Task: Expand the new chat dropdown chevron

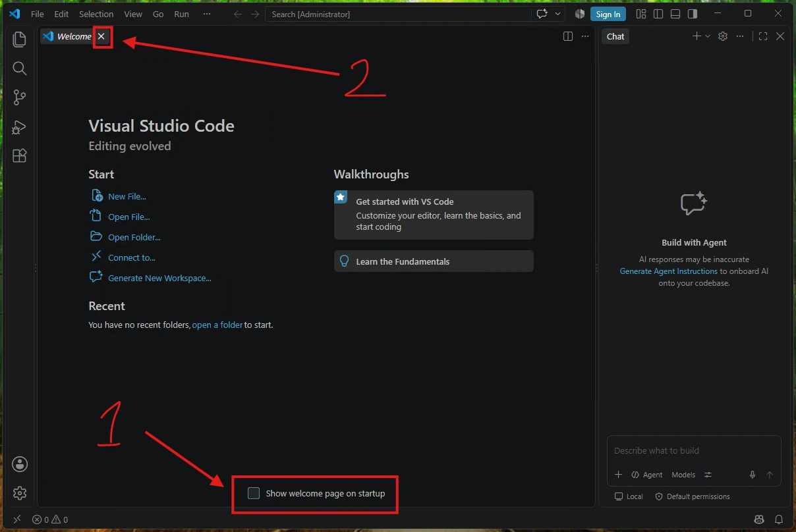Action: [708, 36]
